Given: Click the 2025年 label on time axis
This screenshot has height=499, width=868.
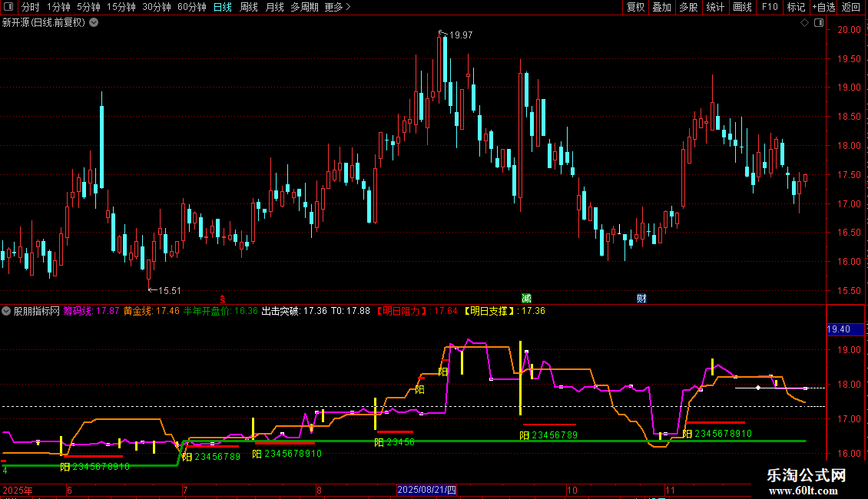Looking at the screenshot, I should pyautogui.click(x=18, y=490).
